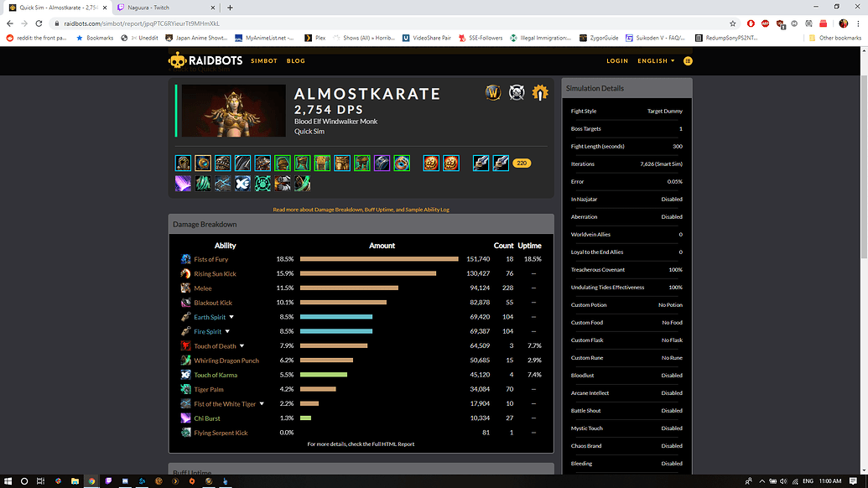Click the Raidbots skull logo
Viewport: 868px width, 488px height.
click(x=179, y=60)
